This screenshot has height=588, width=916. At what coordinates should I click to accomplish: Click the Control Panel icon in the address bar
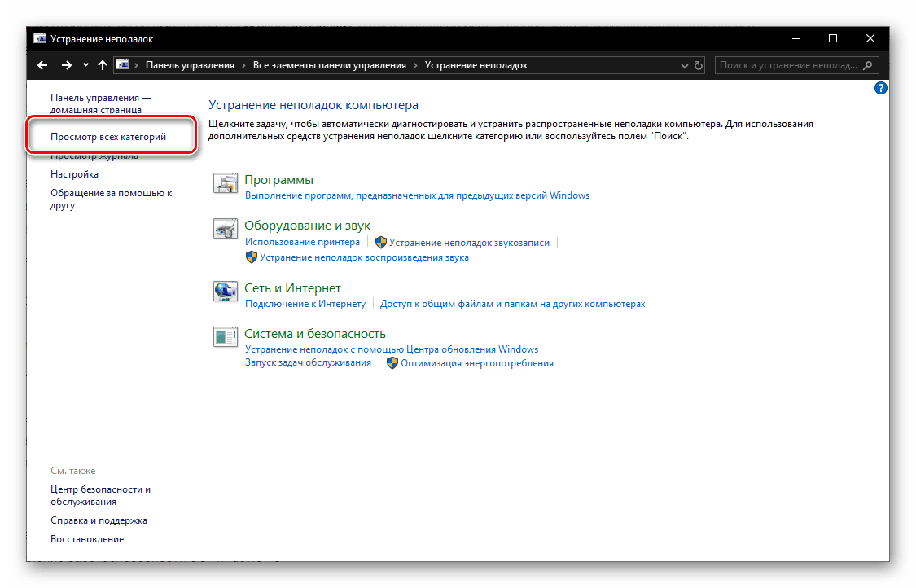[x=122, y=65]
